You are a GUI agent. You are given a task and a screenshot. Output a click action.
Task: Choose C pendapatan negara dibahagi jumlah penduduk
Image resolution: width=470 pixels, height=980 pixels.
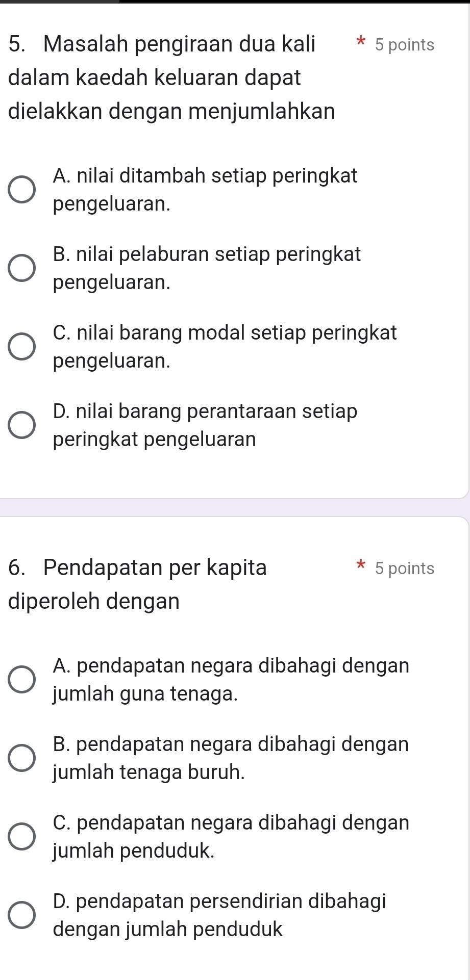22,836
